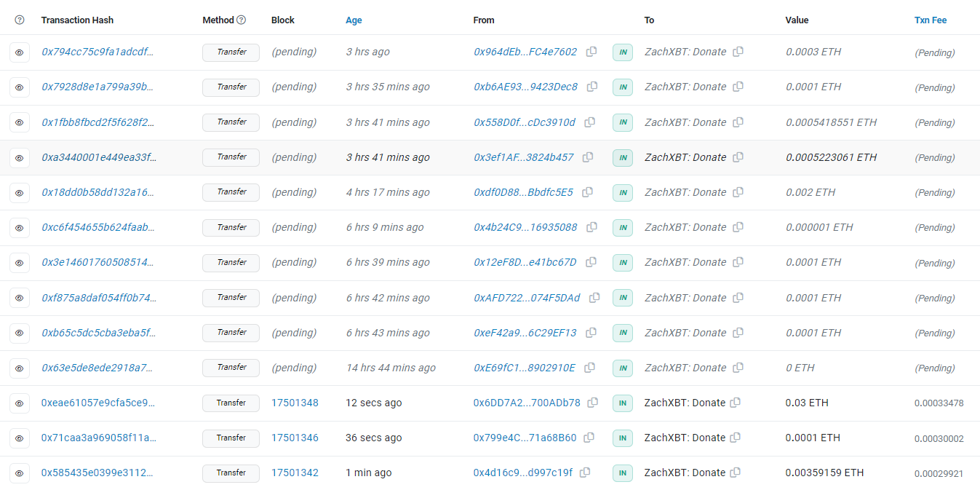Copy From address 0x964dEb...FC4e7602
The width and height of the screenshot is (980, 490).
tap(591, 52)
